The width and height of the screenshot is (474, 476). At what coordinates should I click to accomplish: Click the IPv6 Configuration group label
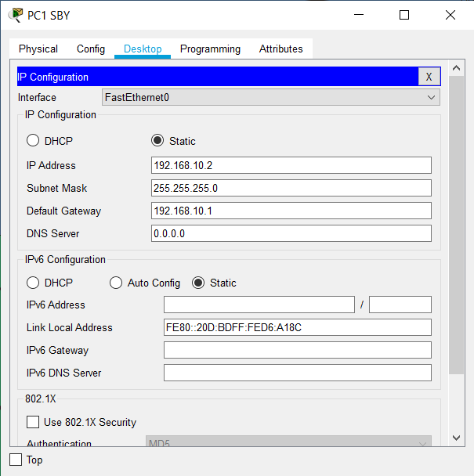tap(65, 260)
